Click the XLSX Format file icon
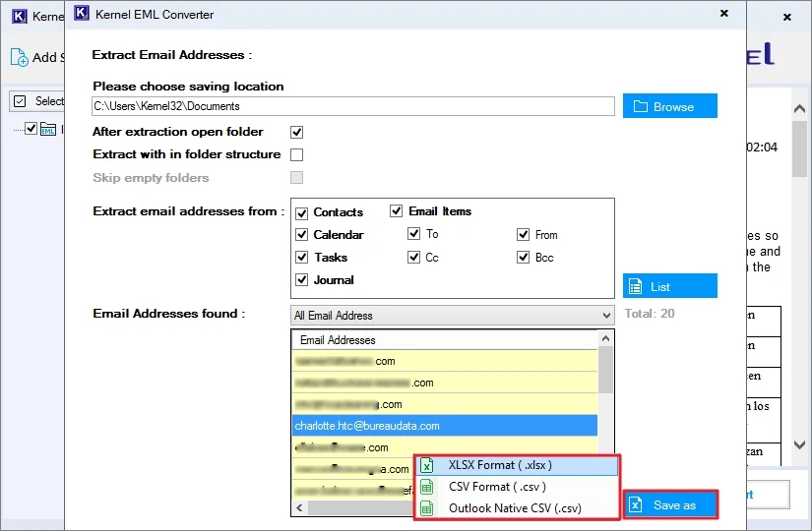The image size is (812, 531). pos(427,465)
